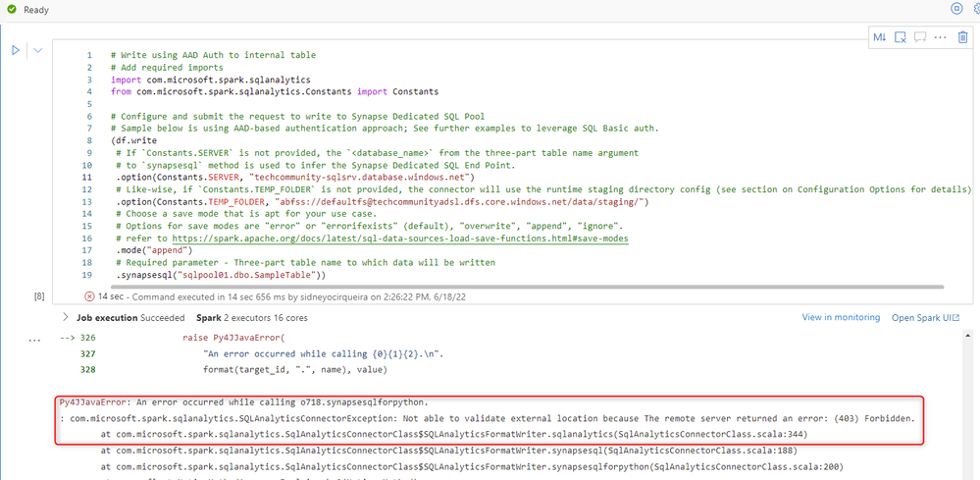Delete the cell with trash icon
980x480 pixels.
(x=962, y=37)
